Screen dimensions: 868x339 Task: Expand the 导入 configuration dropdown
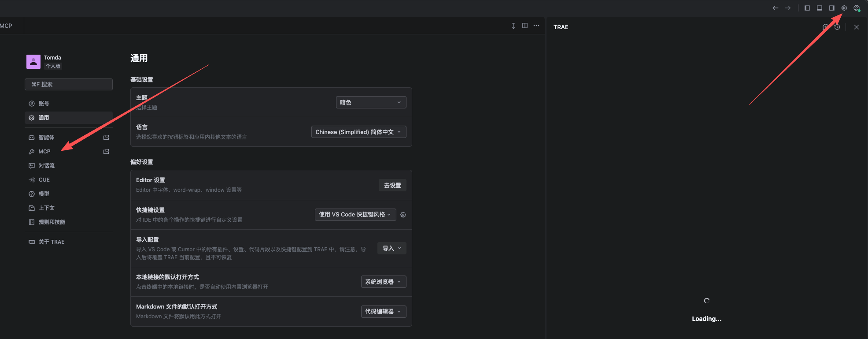(x=392, y=248)
